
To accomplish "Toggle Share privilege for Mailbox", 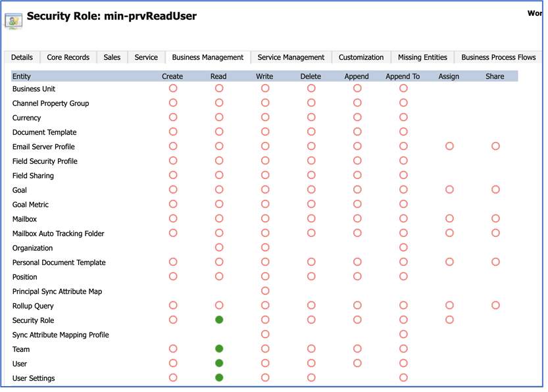I will click(495, 218).
